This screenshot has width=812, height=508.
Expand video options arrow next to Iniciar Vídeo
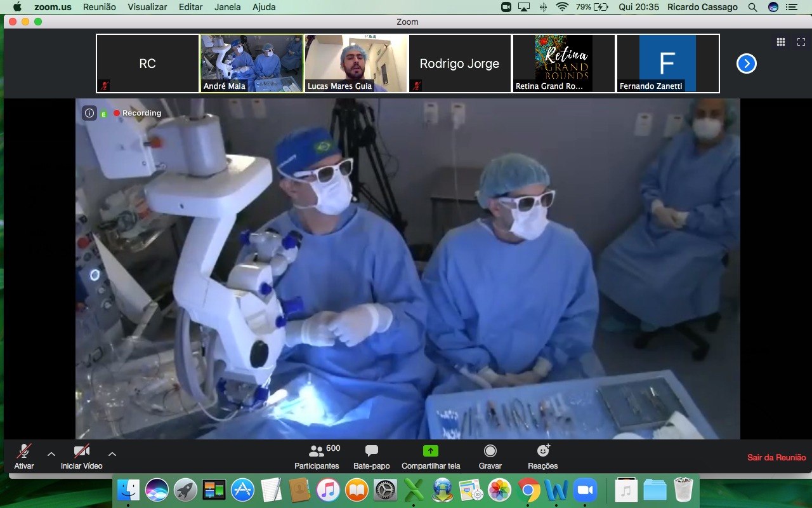tap(112, 453)
